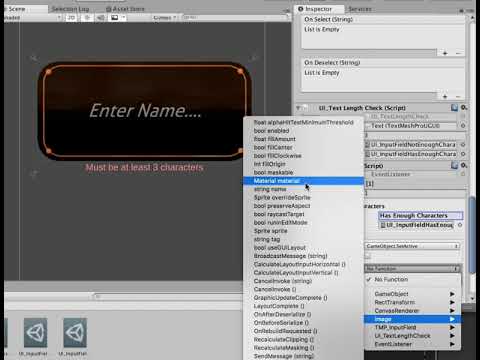Switch to the Selection Log tab
The image size is (480, 360).
[70, 9]
